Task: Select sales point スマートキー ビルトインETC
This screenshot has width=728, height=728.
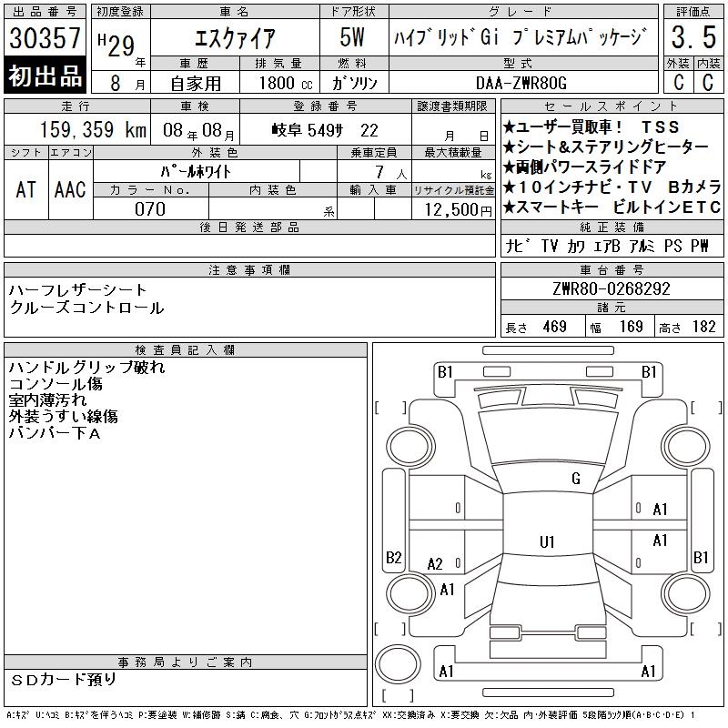Action: click(x=612, y=207)
